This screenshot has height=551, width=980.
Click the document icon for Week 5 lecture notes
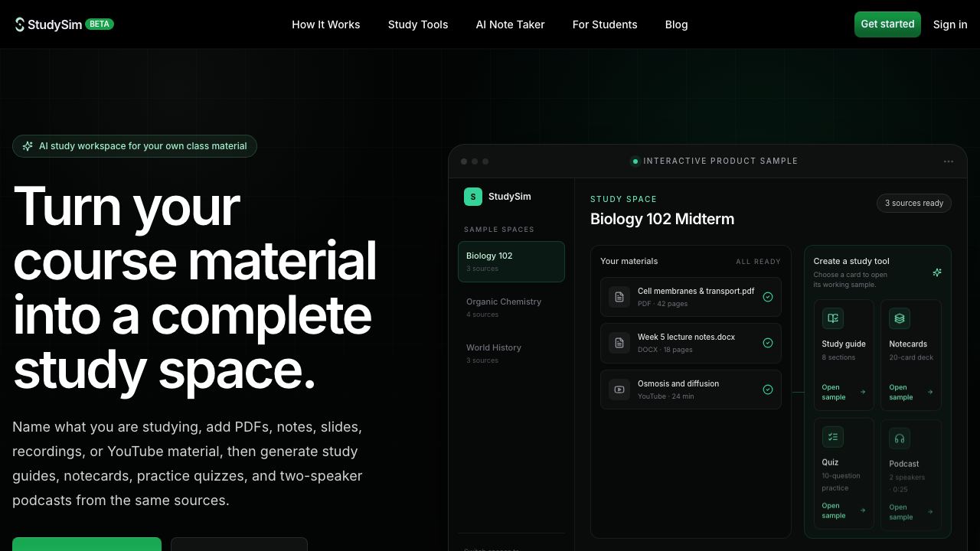[x=619, y=343]
